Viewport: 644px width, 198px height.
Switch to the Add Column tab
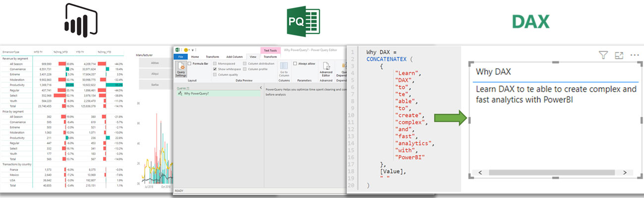pos(234,57)
